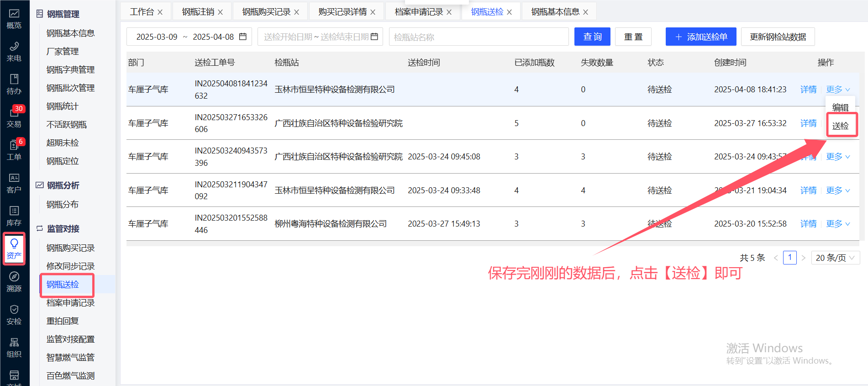Expand 更多 dropdown for the 柳州粤海 row
The image size is (868, 386).
click(x=837, y=224)
